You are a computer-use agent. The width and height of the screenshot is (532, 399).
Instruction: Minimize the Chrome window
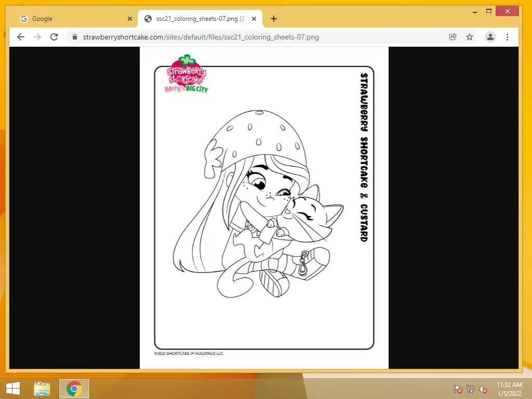tap(475, 11)
